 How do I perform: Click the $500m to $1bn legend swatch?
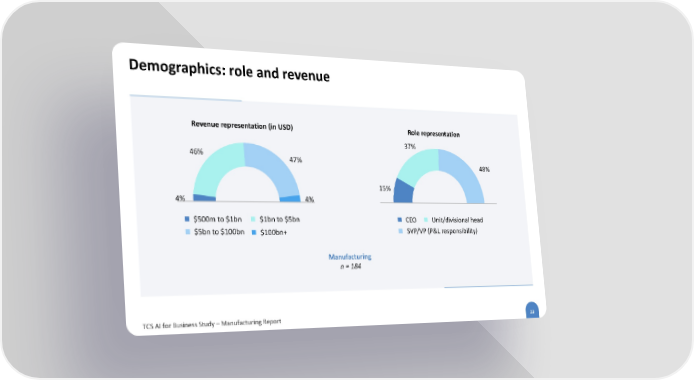click(187, 219)
